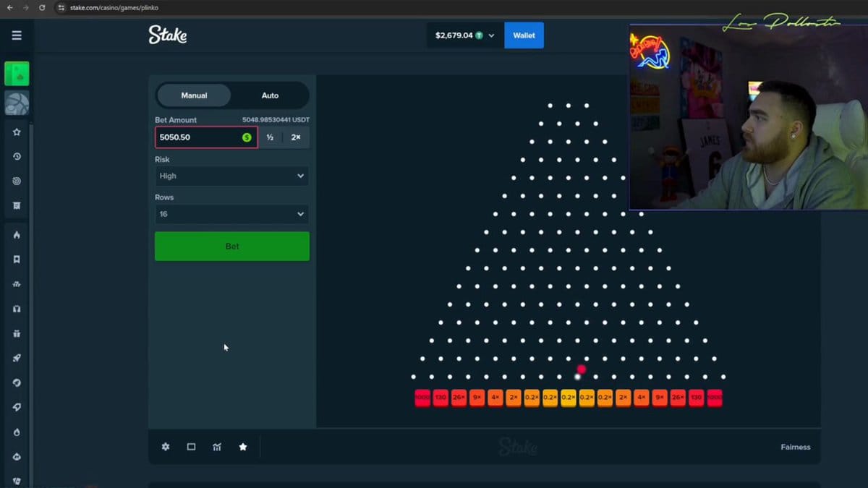Image resolution: width=868 pixels, height=488 pixels.
Task: Open the Sports basketball icon in sidebar
Action: tap(17, 103)
